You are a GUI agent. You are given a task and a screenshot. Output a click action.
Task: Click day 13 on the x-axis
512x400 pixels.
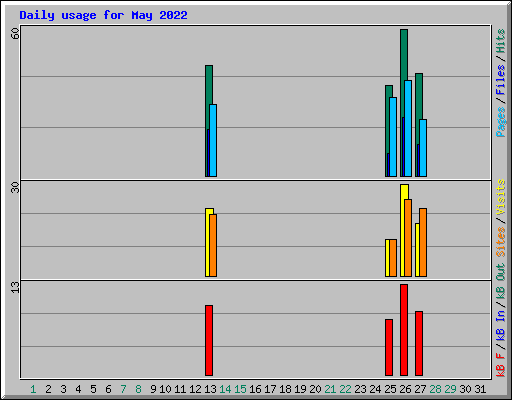[210, 389]
